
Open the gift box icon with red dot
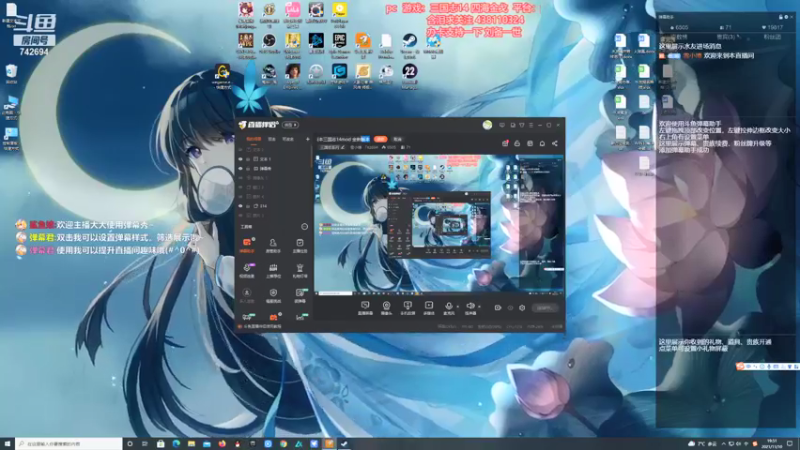505,143
